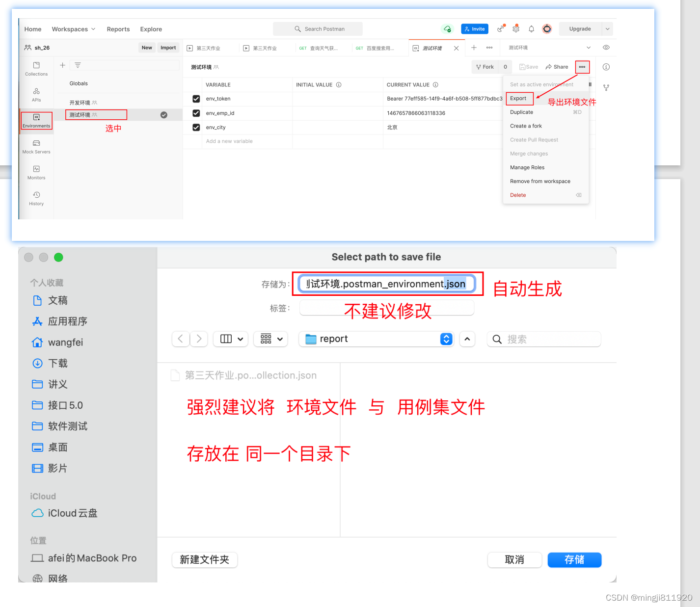Open column view mode dropdown

pyautogui.click(x=231, y=339)
